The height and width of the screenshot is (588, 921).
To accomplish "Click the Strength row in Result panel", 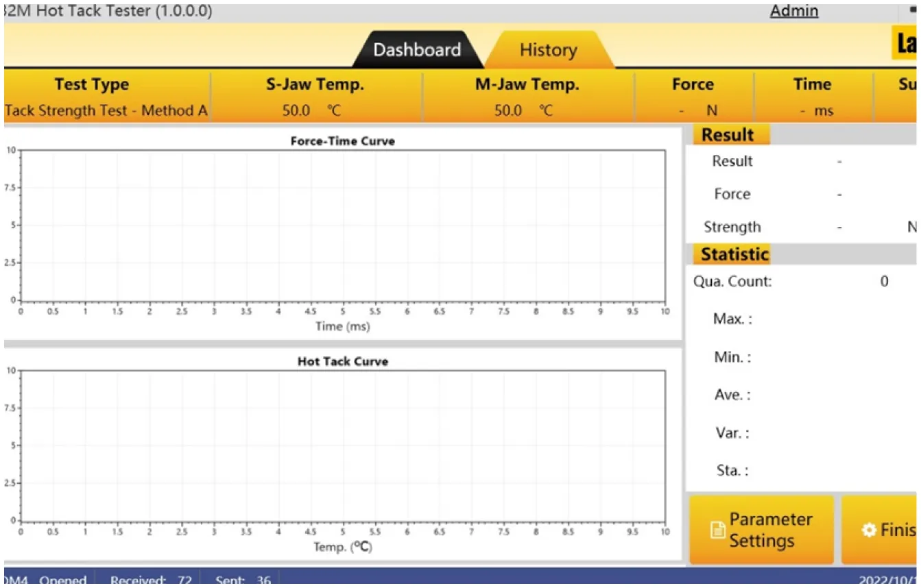I will click(x=732, y=227).
